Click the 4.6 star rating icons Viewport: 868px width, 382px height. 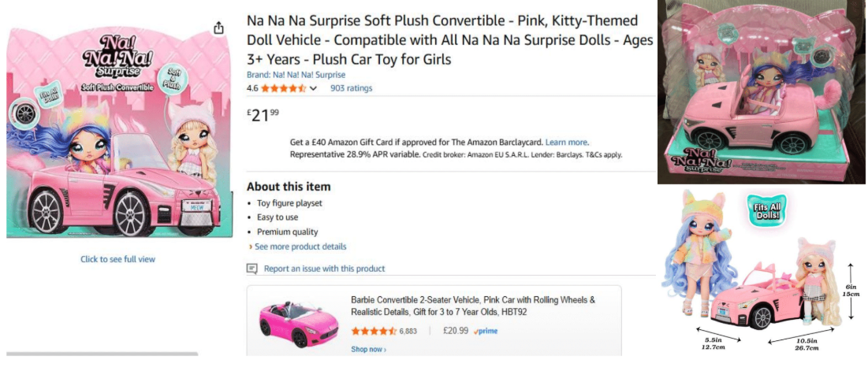(x=283, y=88)
